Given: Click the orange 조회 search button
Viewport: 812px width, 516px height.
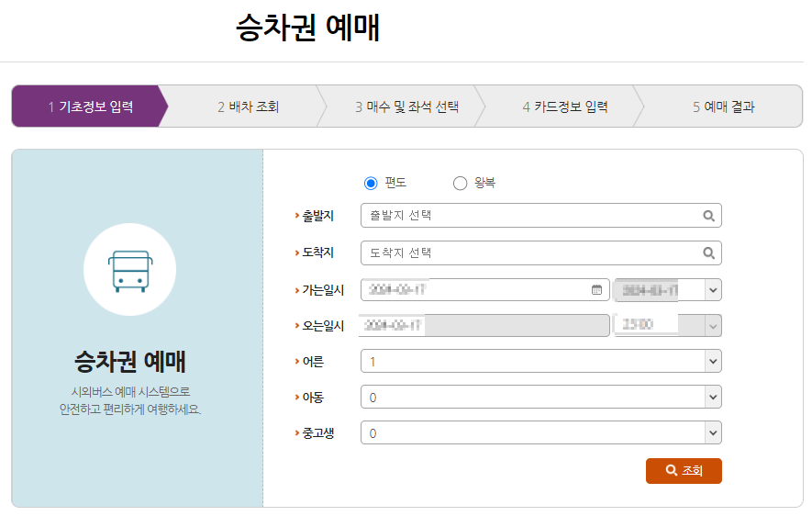Looking at the screenshot, I should click(684, 470).
